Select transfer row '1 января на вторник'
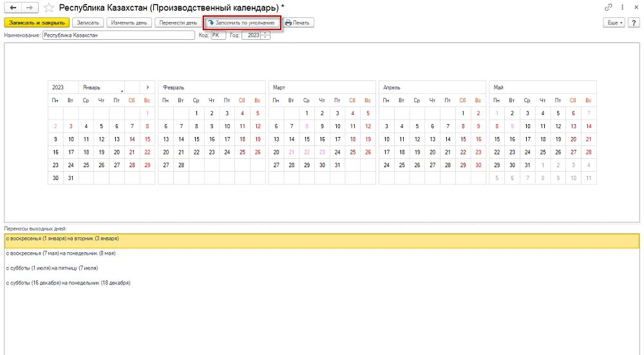The image size is (644, 355). pyautogui.click(x=322, y=241)
